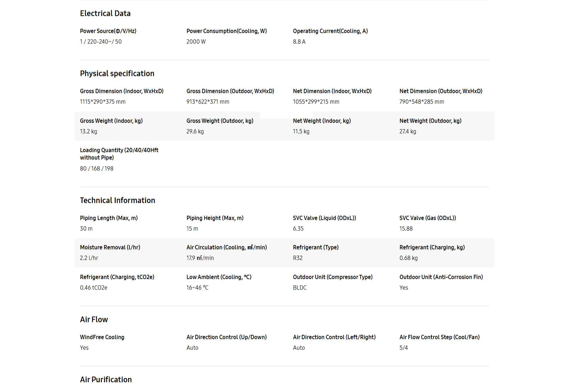Select the Net Weight (Outdoor, kg) label

(430, 121)
